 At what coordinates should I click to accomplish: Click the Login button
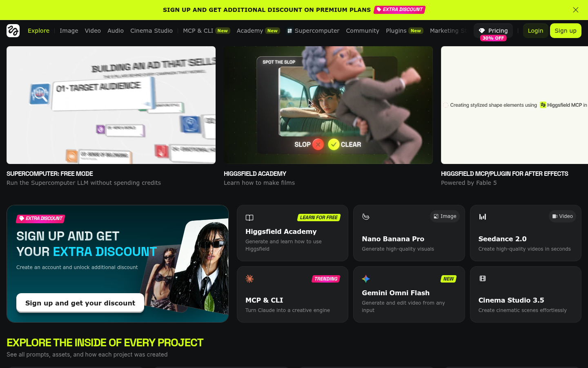535,31
